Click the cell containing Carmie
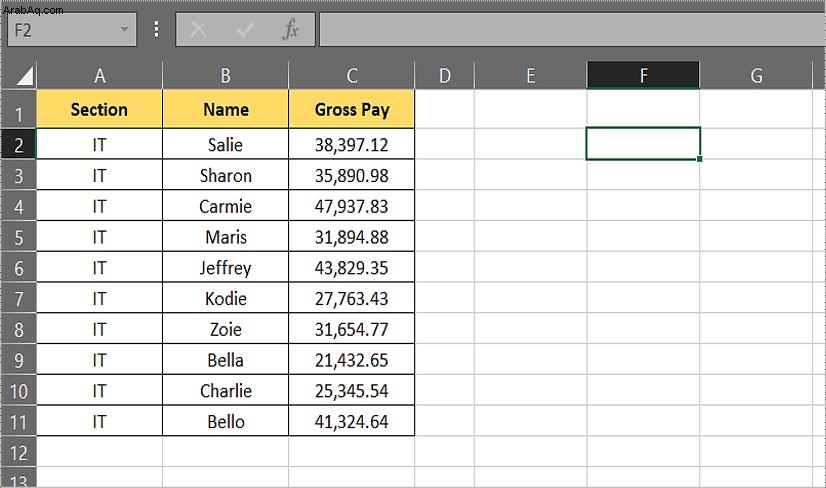This screenshot has height=488, width=826. coord(225,206)
